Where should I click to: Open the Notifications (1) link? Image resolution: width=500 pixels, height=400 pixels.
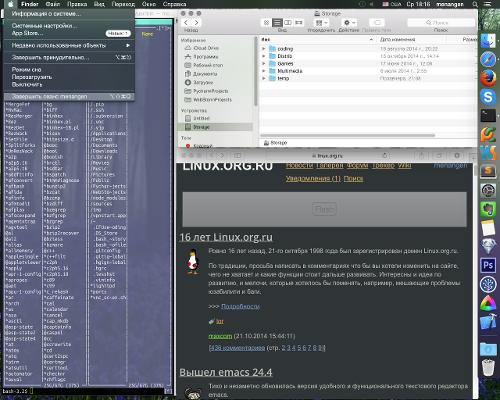(313, 179)
